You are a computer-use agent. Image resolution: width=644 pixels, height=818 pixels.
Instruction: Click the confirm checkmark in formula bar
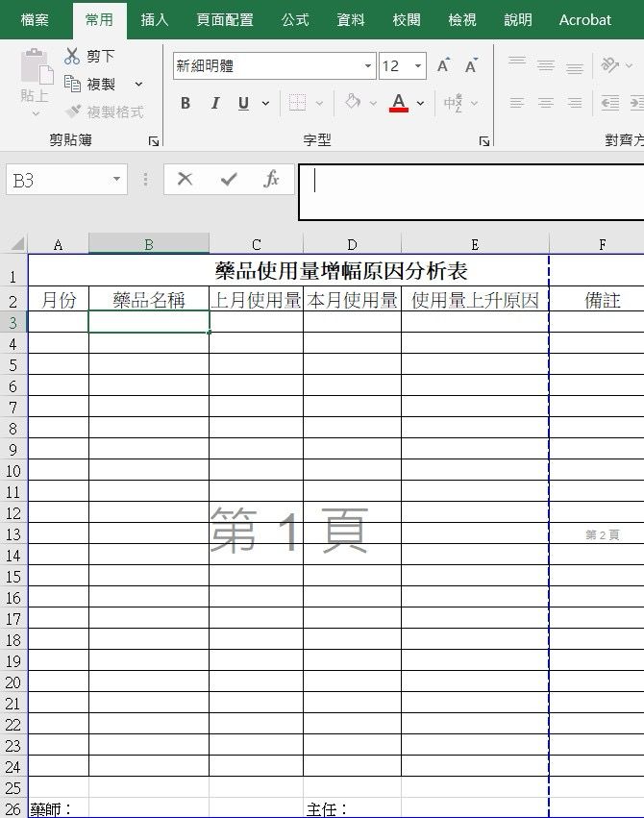coord(229,179)
